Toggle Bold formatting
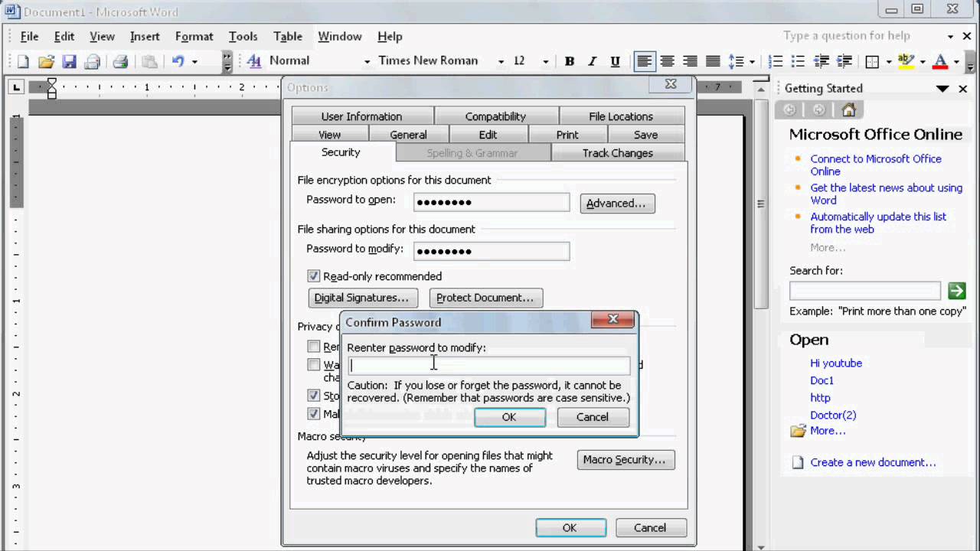Screen dimensions: 980x551 click(569, 61)
